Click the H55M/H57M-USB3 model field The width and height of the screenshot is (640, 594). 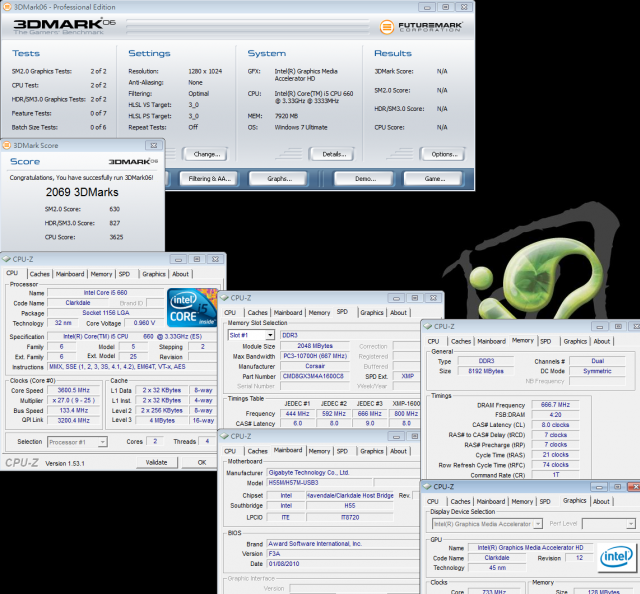point(319,483)
